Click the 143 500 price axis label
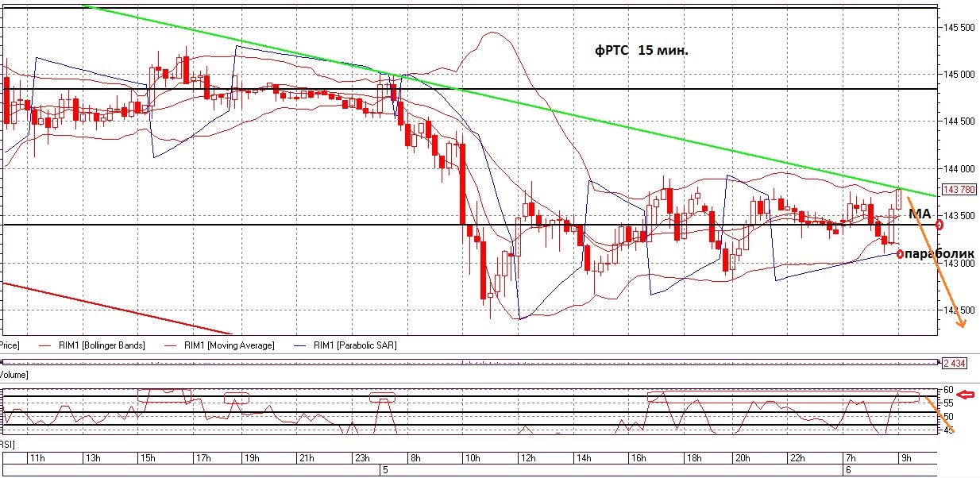Image resolution: width=980 pixels, height=478 pixels. [x=960, y=216]
